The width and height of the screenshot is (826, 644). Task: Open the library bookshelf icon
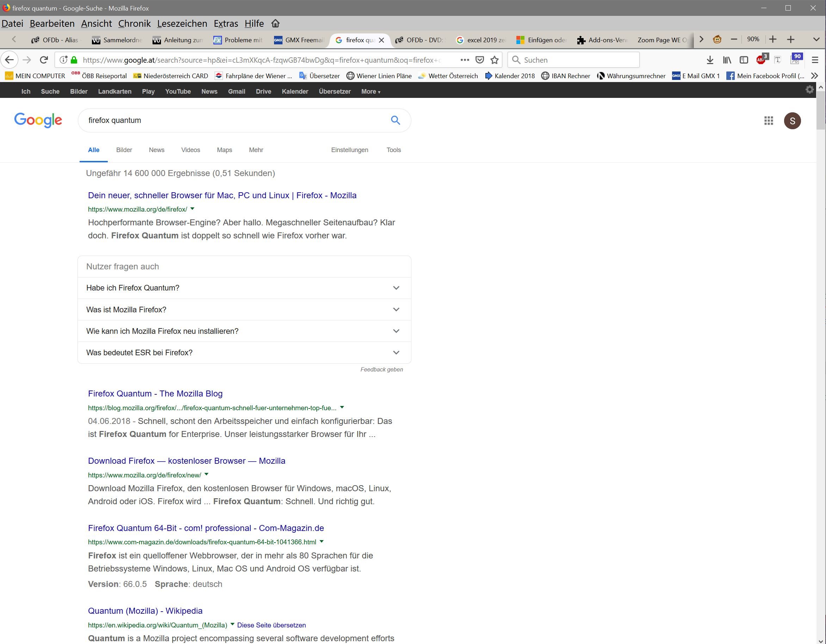point(727,60)
